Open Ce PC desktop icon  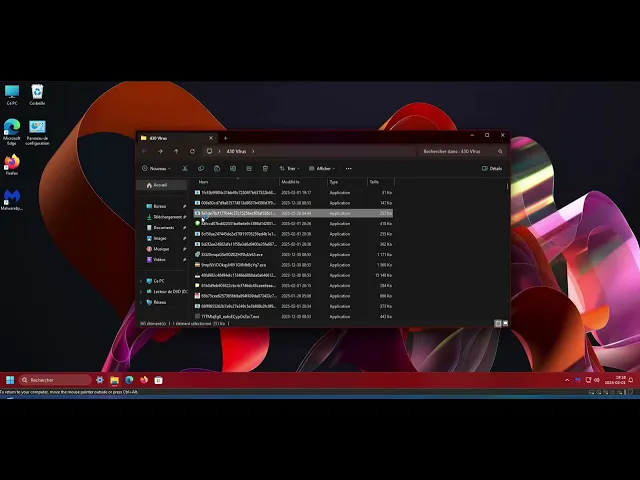(12, 95)
